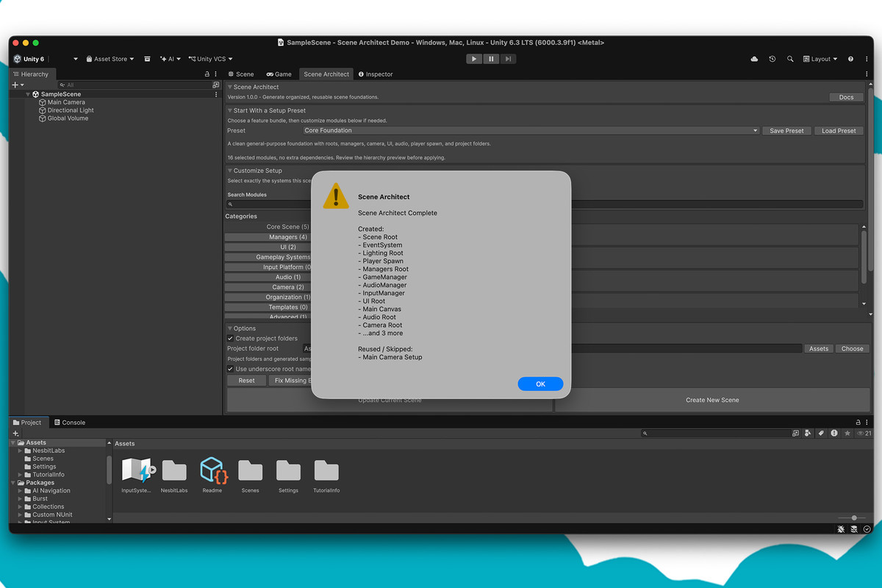The image size is (882, 588).
Task: Switch to the Game tab
Action: point(279,74)
